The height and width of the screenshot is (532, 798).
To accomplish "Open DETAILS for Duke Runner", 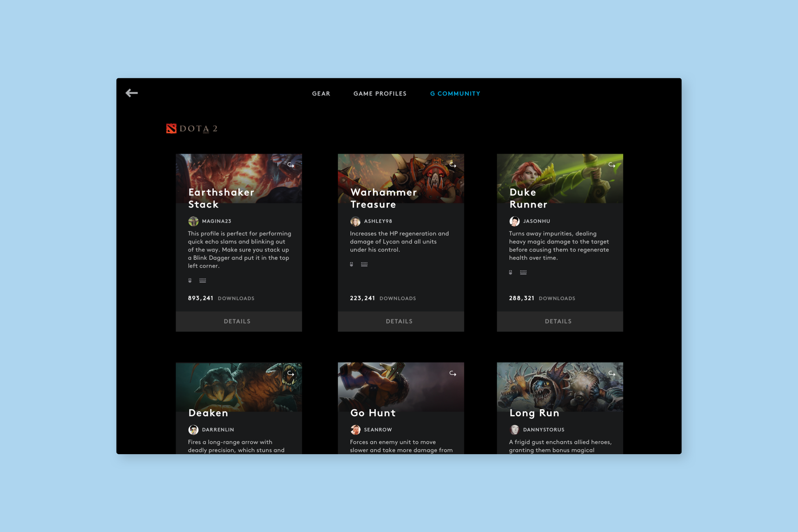I will tap(560, 321).
